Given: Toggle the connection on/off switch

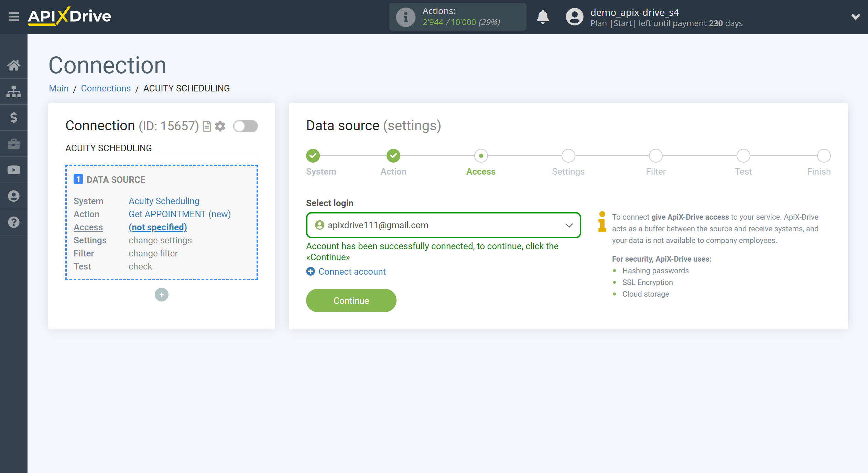Looking at the screenshot, I should [245, 126].
